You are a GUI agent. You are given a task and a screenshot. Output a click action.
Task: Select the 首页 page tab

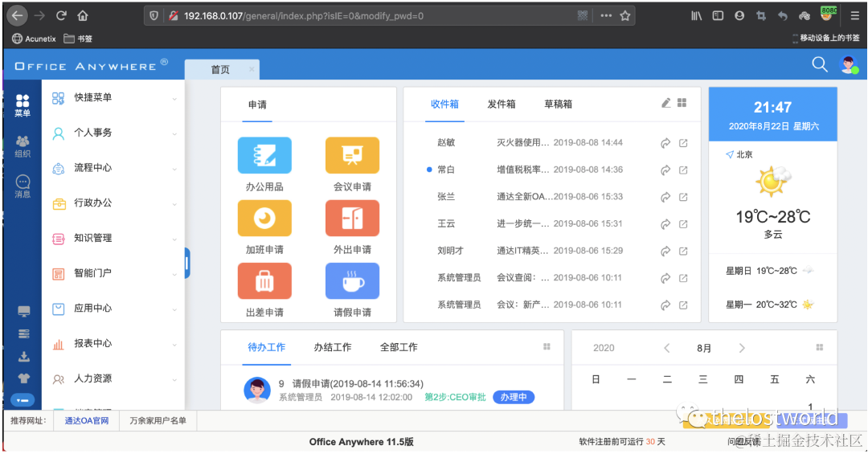pos(220,69)
